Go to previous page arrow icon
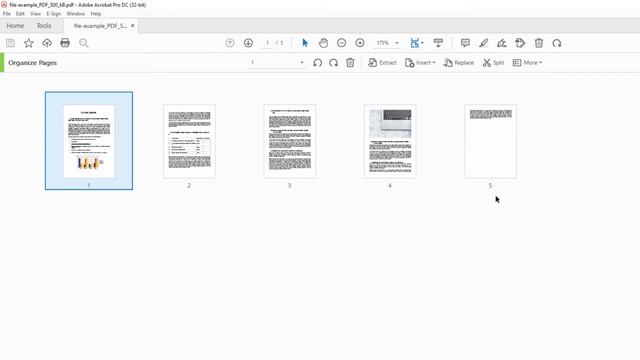Viewport: 640px width, 360px height. (x=230, y=43)
